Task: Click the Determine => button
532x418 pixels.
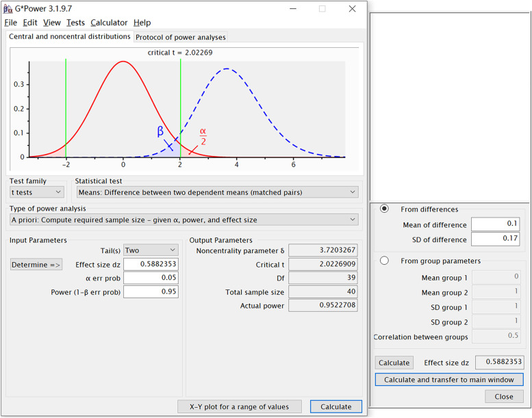Action: coord(36,265)
